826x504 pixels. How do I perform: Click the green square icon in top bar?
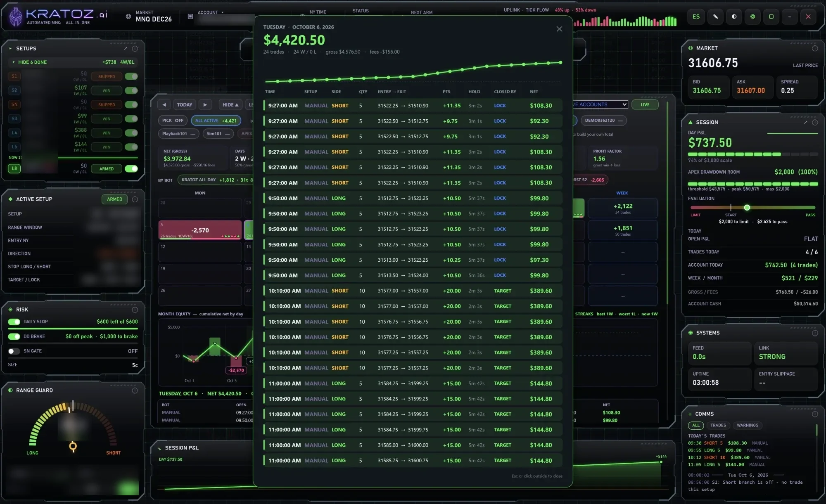coord(771,17)
